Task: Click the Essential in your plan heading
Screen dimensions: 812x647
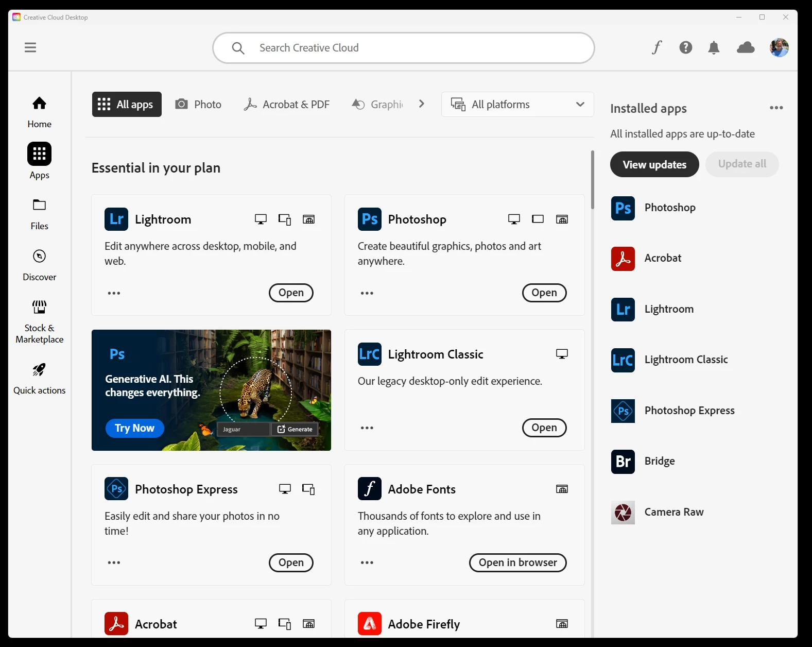Action: pos(156,168)
